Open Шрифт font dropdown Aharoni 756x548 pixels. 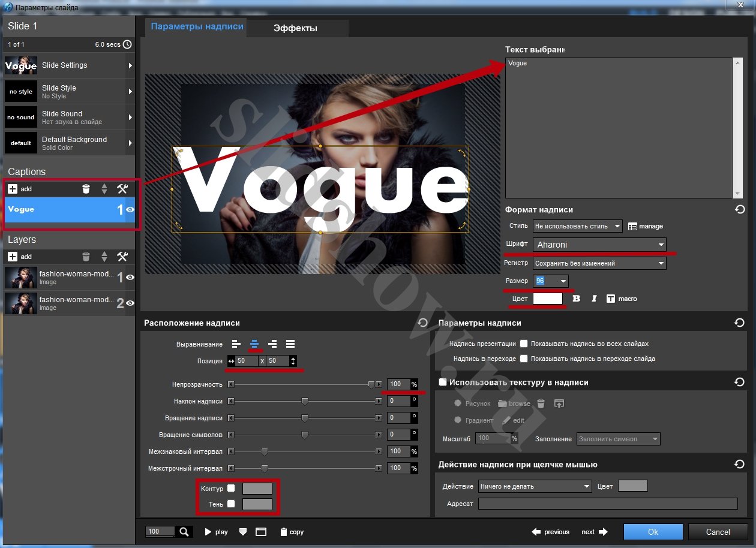click(x=599, y=245)
